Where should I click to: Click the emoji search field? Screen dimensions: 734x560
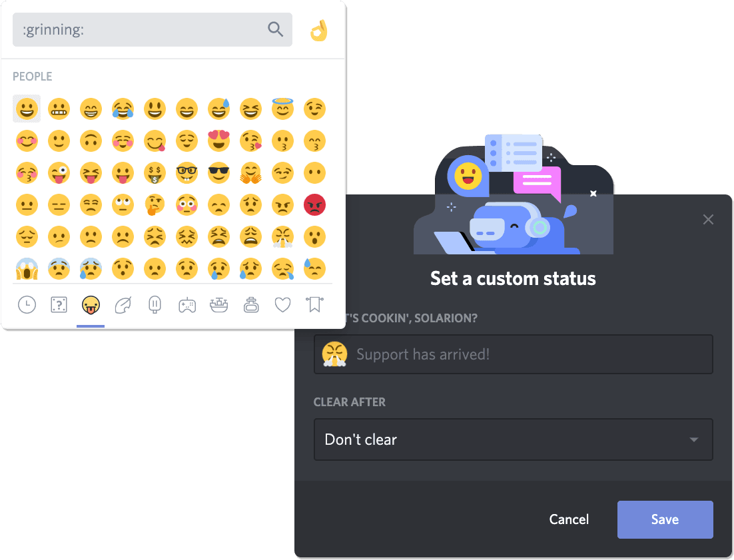tap(140, 30)
